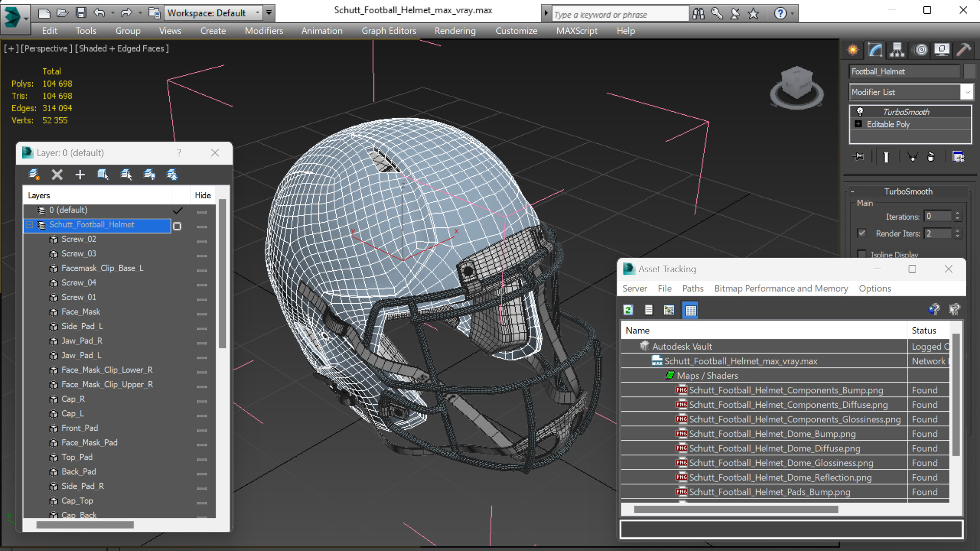
Task: Click the [Perspective] viewport label
Action: tap(46, 48)
